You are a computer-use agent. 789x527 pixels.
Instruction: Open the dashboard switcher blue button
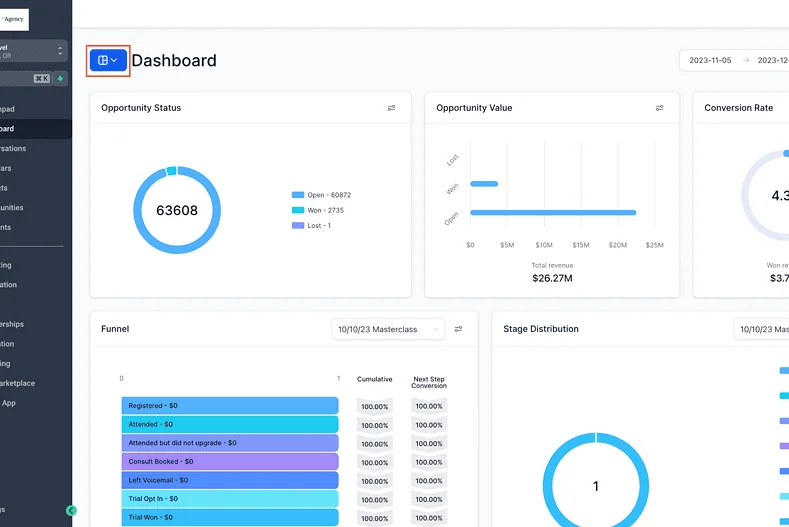click(108, 60)
